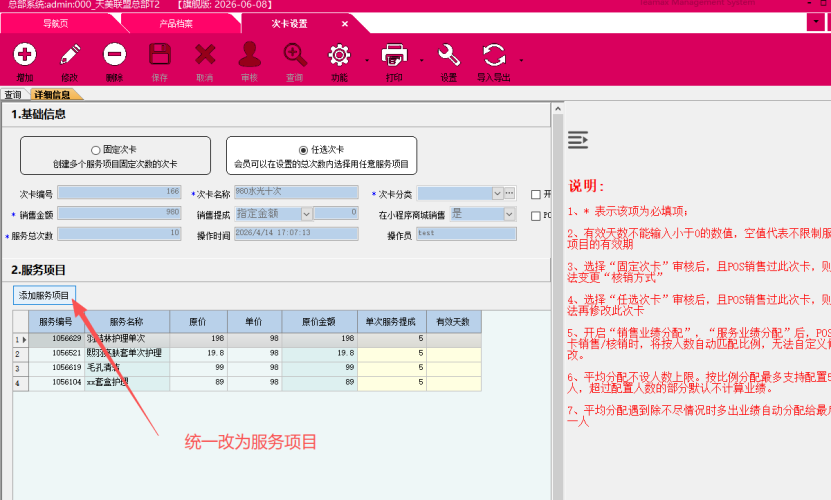Click the 取消 (cancel) X icon
The height and width of the screenshot is (500, 831).
pyautogui.click(x=205, y=55)
